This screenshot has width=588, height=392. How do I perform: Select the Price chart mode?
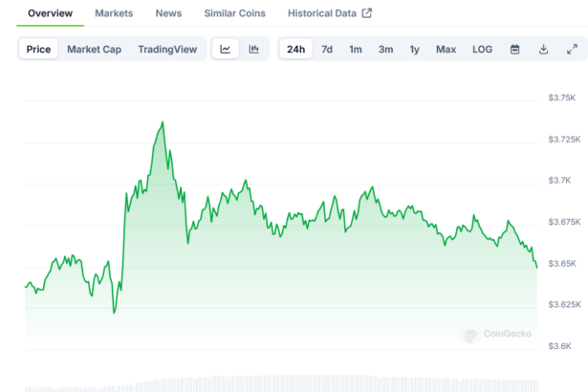[x=39, y=49]
